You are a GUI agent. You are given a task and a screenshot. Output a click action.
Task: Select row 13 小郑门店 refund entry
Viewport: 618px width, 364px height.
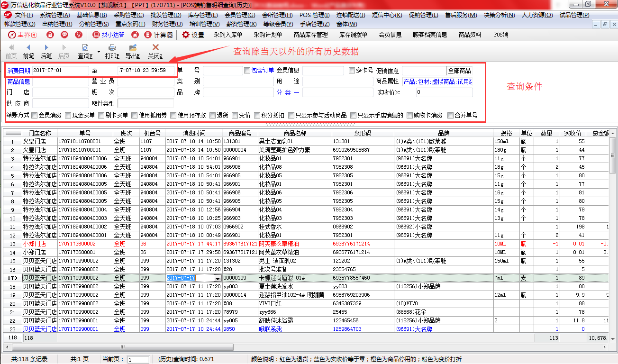click(306, 244)
